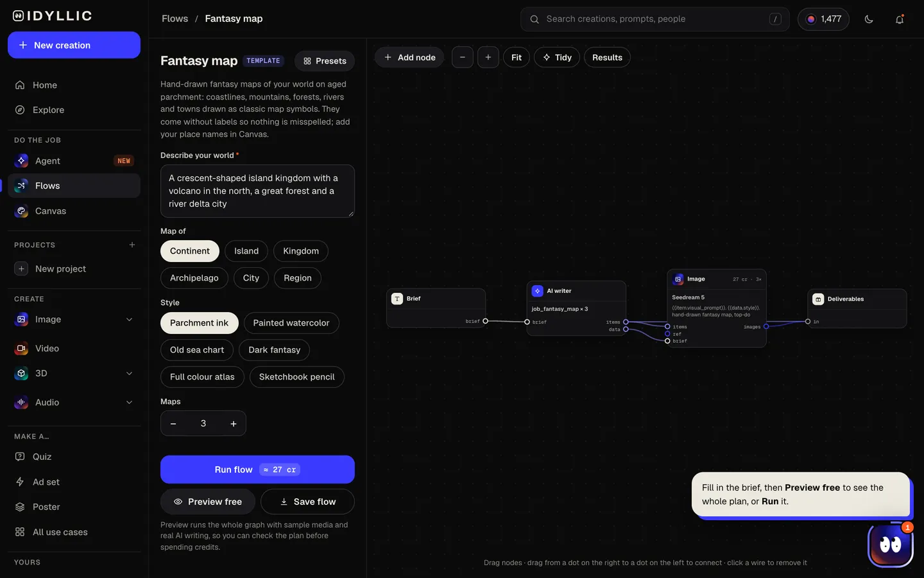
Task: Click the IDYLLIC logo
Action: (x=53, y=16)
